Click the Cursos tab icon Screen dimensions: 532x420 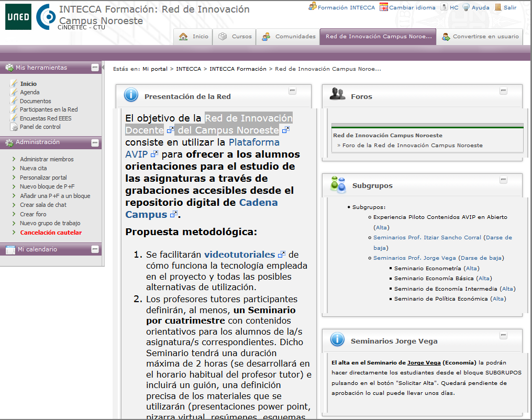(x=223, y=36)
